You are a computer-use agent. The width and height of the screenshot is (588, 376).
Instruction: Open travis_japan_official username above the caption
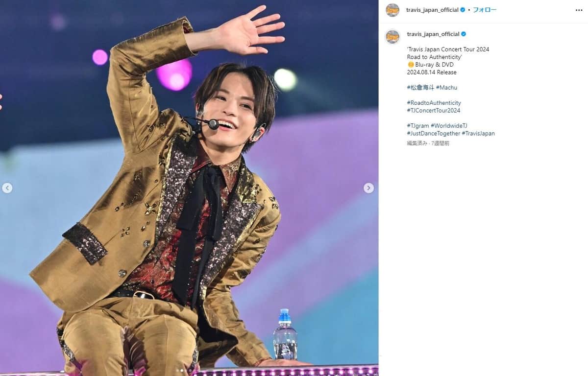433,34
